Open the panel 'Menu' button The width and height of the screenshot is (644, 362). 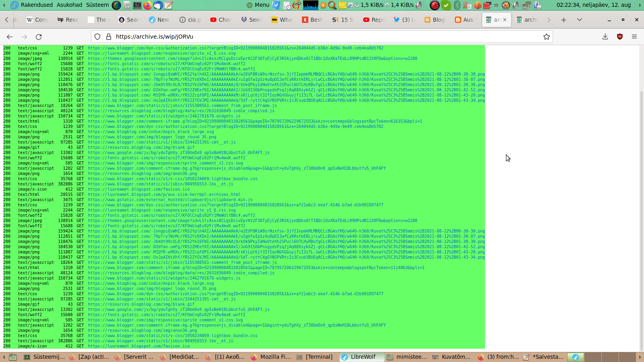pos(258,5)
